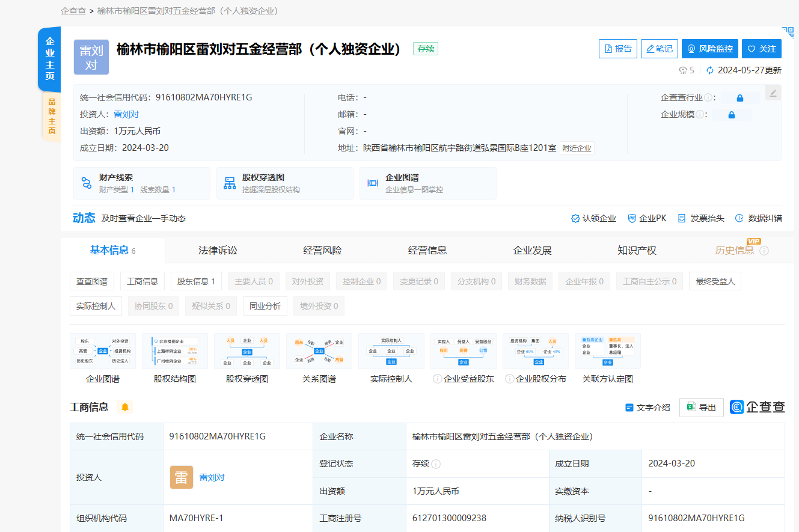Follow the company via 关注 button
This screenshot has width=799, height=532.
coord(761,49)
